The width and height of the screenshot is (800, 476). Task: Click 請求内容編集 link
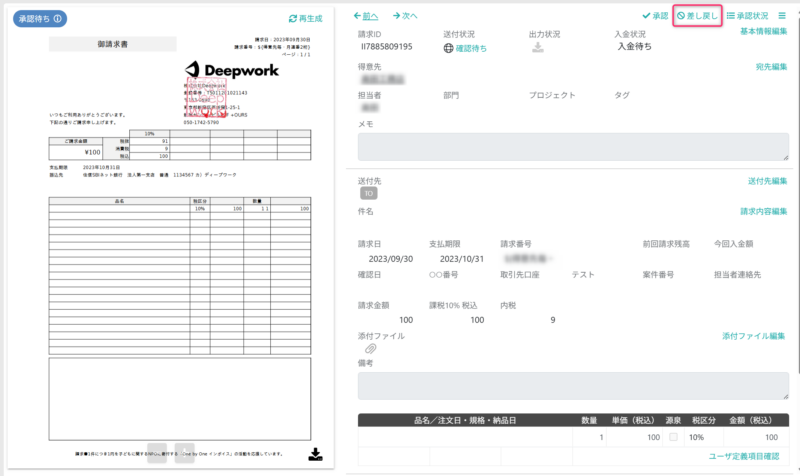[763, 211]
